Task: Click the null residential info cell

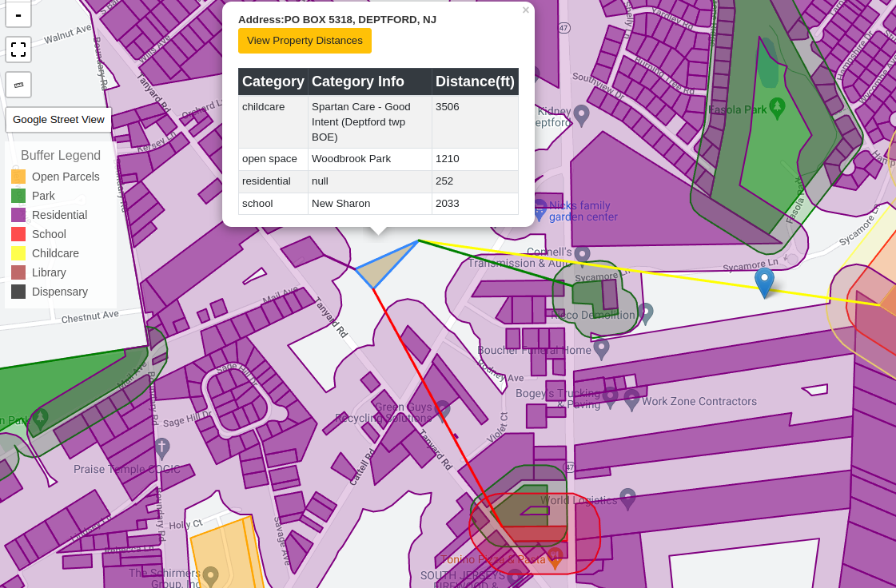Action: click(370, 181)
